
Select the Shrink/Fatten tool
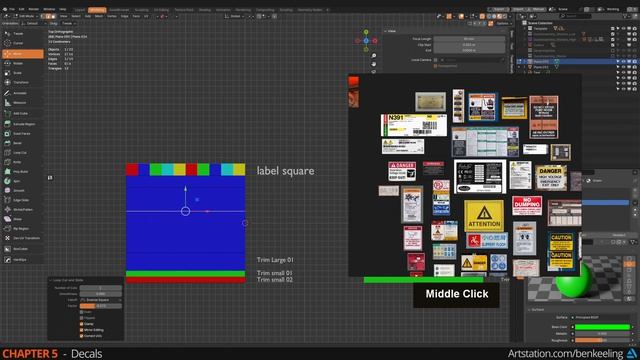(22, 209)
